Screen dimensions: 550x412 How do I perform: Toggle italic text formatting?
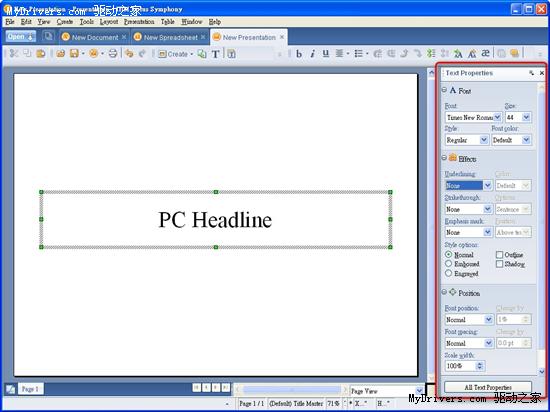coord(312,54)
